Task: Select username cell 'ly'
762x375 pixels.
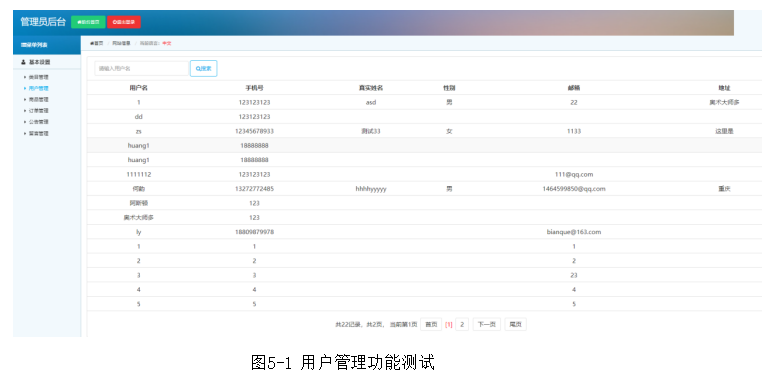Action: (139, 232)
